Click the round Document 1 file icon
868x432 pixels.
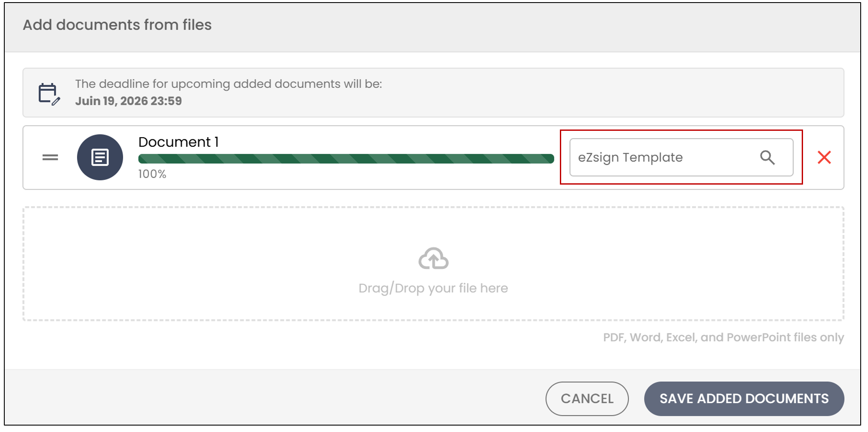100,157
